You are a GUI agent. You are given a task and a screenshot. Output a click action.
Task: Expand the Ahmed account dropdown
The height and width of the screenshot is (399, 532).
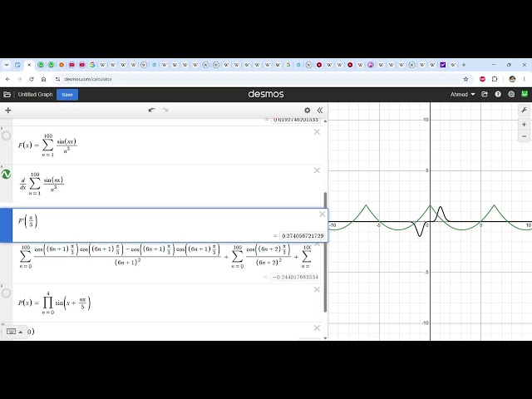462,94
